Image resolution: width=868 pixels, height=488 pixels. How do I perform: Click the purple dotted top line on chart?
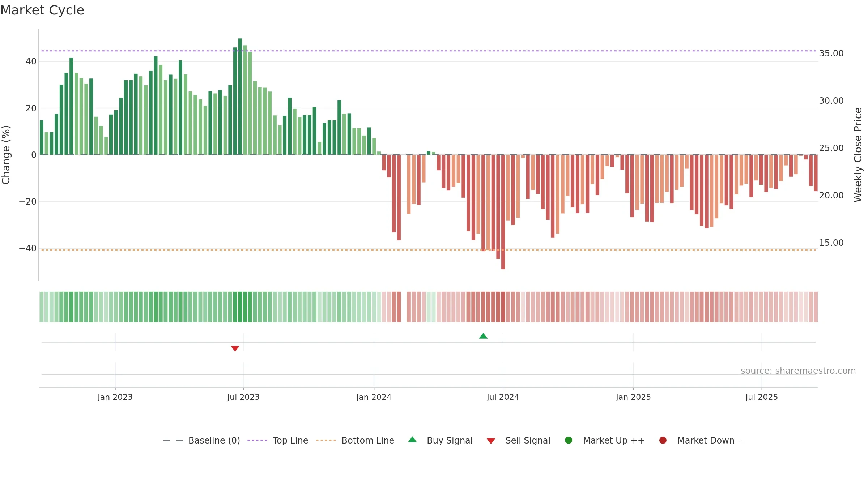[429, 51]
